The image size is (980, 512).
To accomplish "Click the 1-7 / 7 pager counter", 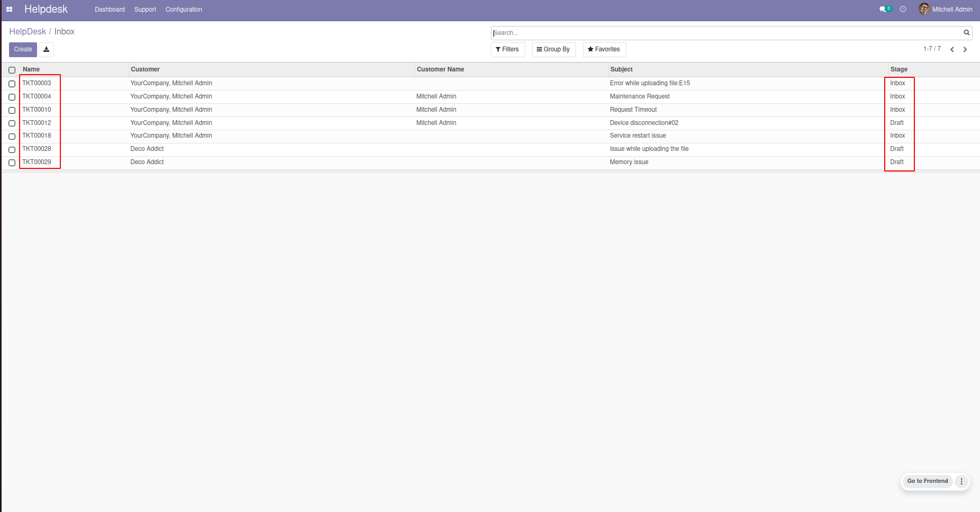I will [932, 49].
